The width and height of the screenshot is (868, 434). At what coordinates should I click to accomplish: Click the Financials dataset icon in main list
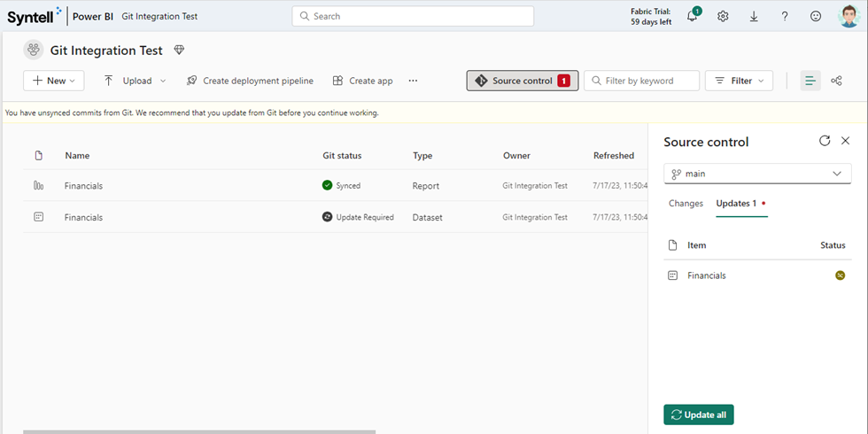click(38, 217)
